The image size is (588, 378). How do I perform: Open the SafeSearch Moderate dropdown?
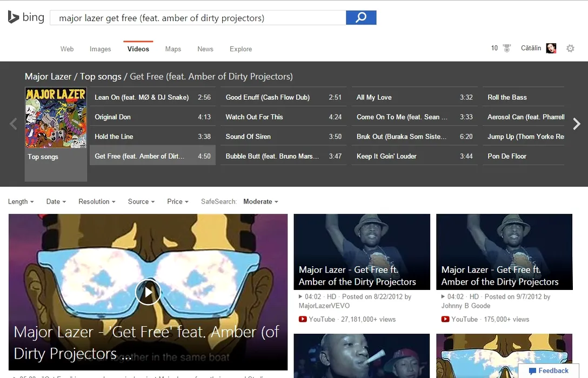point(260,201)
